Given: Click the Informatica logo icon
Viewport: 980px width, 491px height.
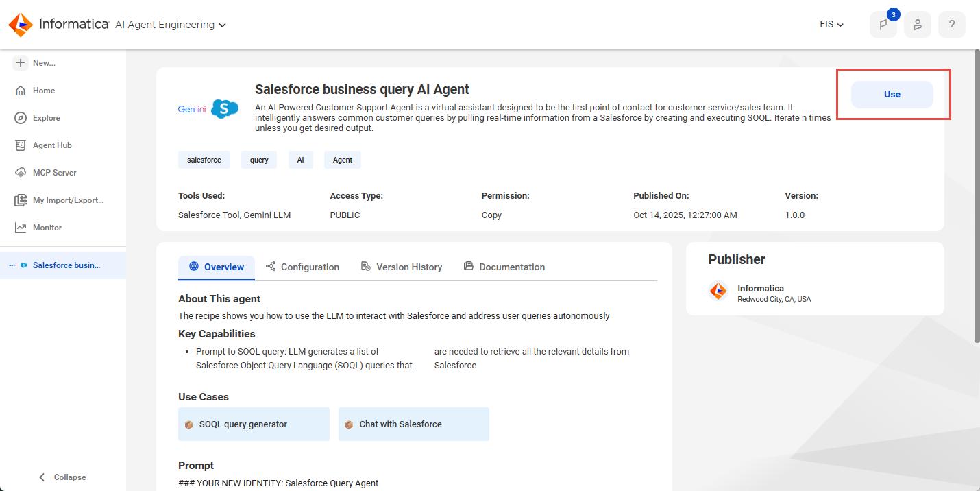Looking at the screenshot, I should pos(20,25).
